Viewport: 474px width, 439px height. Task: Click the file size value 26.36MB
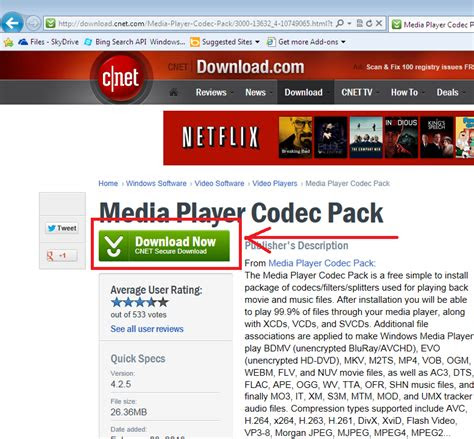[129, 412]
